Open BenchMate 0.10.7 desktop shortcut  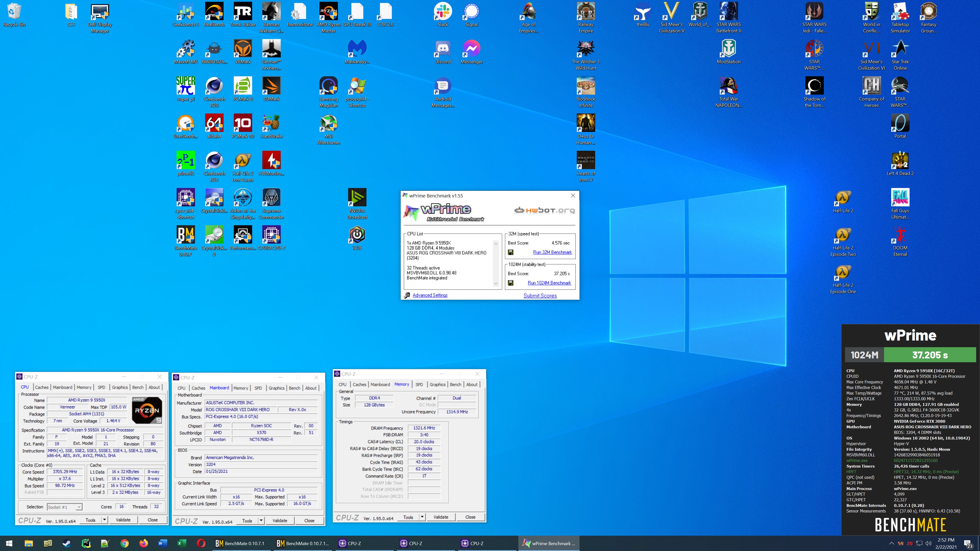pos(186,242)
